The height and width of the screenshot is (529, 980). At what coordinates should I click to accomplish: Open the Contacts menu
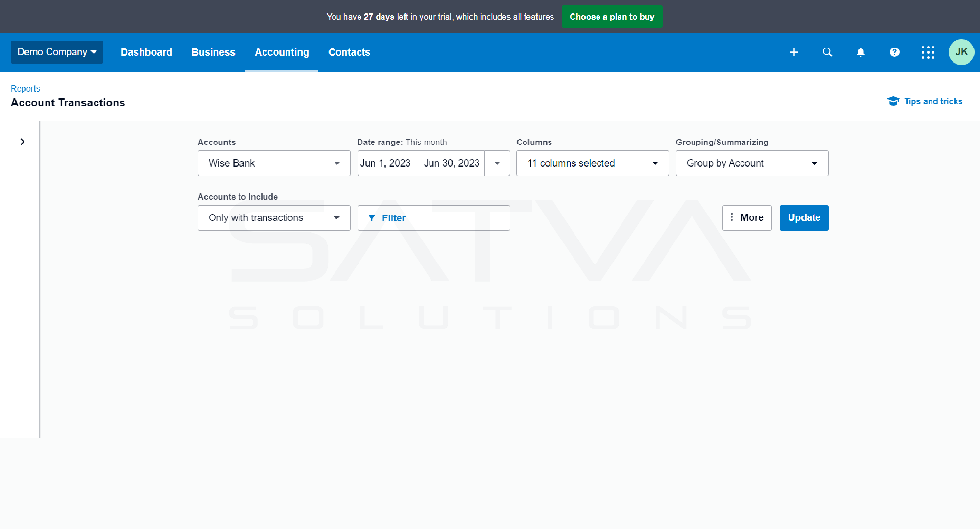click(x=349, y=52)
